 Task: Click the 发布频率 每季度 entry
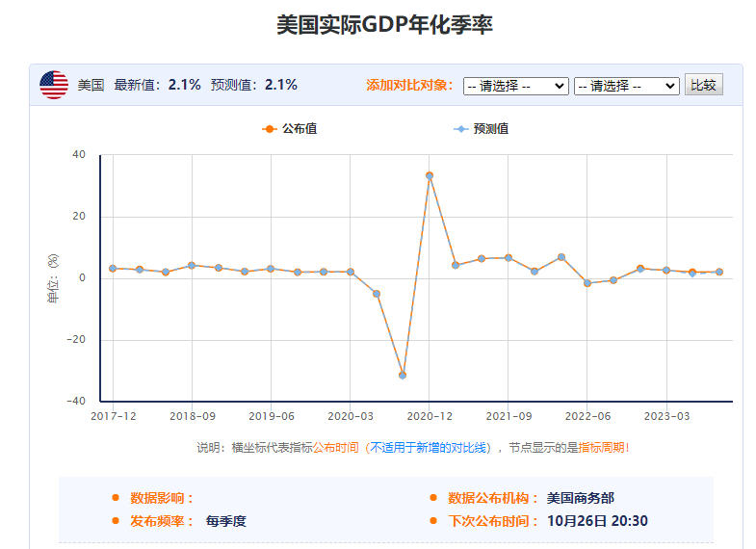[x=188, y=521]
